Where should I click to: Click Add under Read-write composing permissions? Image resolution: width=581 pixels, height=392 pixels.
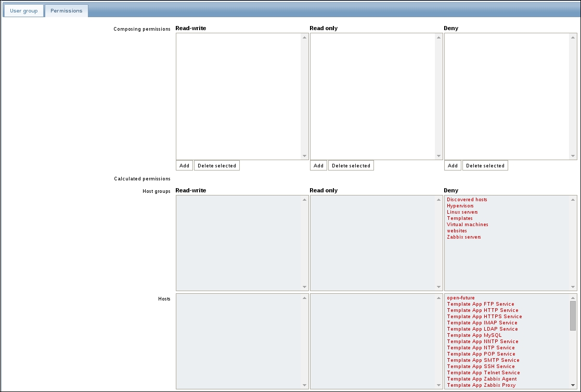point(184,166)
